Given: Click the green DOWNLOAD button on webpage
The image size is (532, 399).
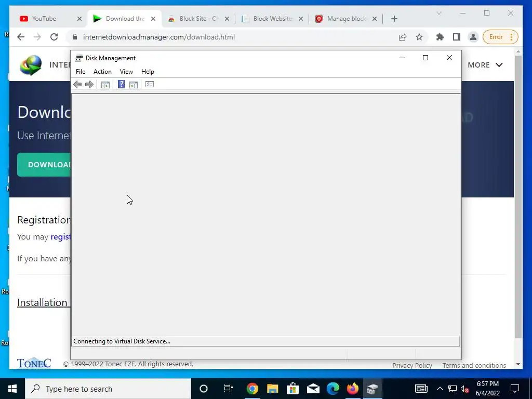Looking at the screenshot, I should click(x=44, y=165).
